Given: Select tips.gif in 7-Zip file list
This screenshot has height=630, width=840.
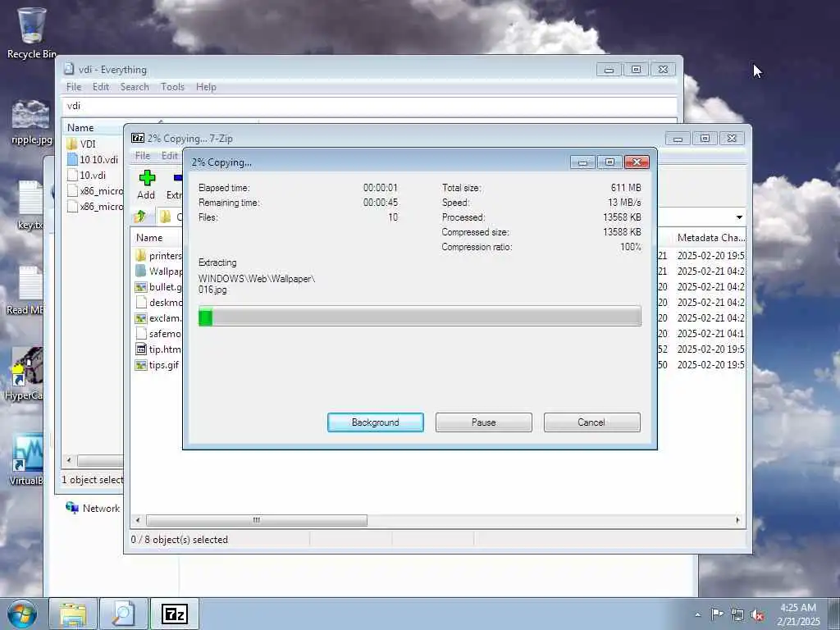Looking at the screenshot, I should 157,365.
